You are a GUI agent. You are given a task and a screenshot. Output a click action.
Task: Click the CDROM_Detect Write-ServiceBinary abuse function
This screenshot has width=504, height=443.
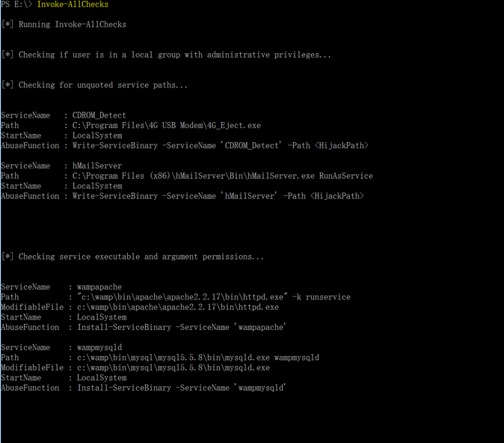[220, 146]
